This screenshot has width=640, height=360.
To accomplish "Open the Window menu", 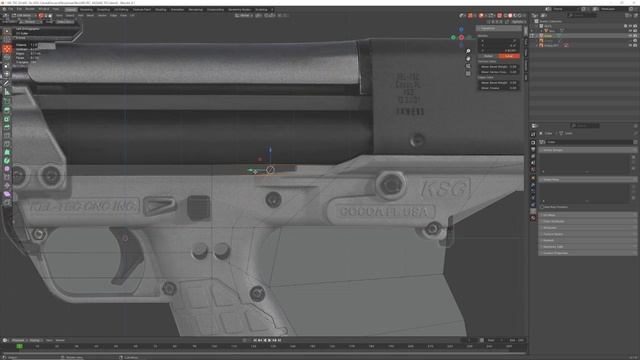I will point(44,9).
